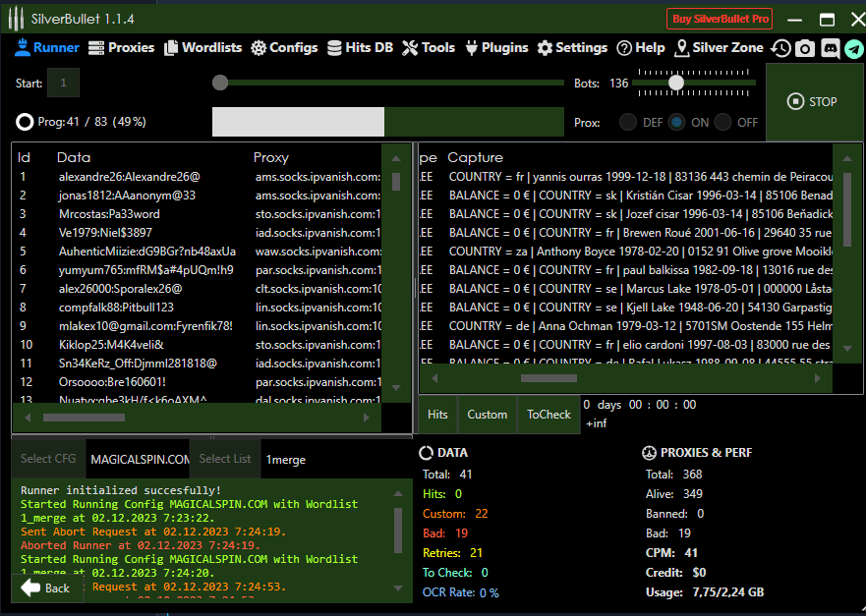Set proxy mode to DEF
Image resolution: width=866 pixels, height=616 pixels.
[627, 123]
